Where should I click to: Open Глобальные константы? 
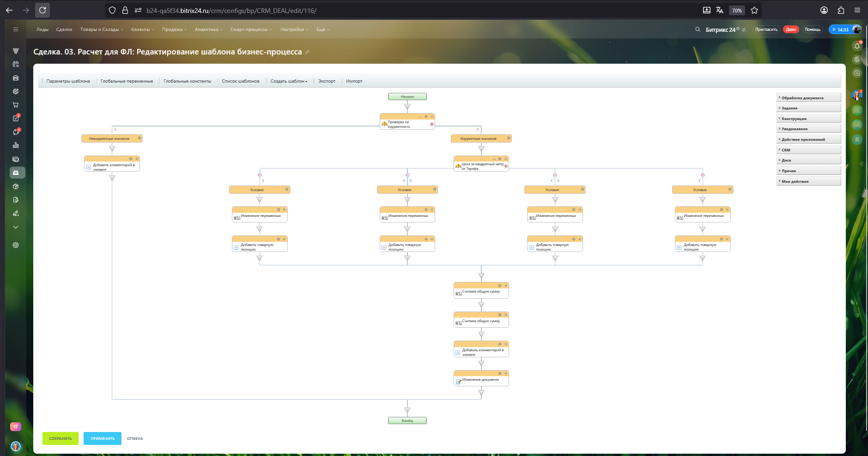coord(187,81)
